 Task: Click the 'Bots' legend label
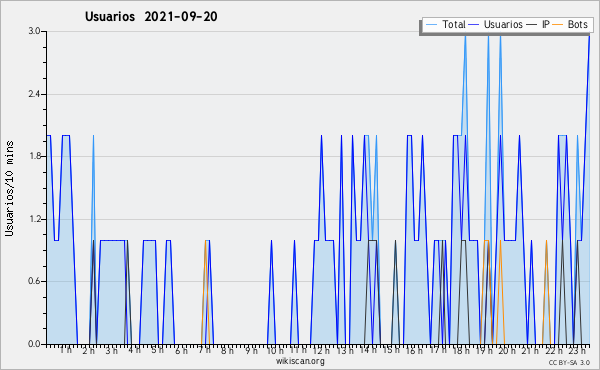pos(577,24)
